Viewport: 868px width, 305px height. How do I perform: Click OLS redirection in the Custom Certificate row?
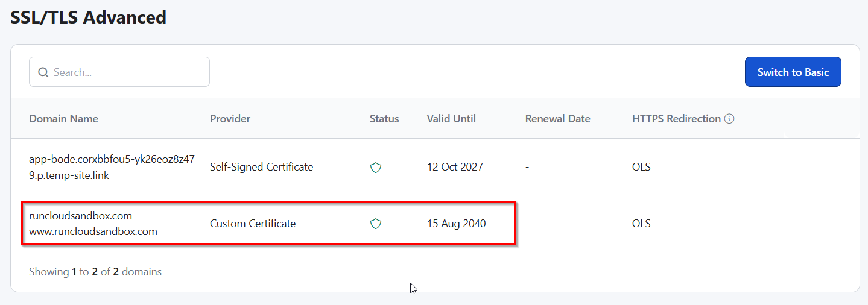click(x=641, y=224)
